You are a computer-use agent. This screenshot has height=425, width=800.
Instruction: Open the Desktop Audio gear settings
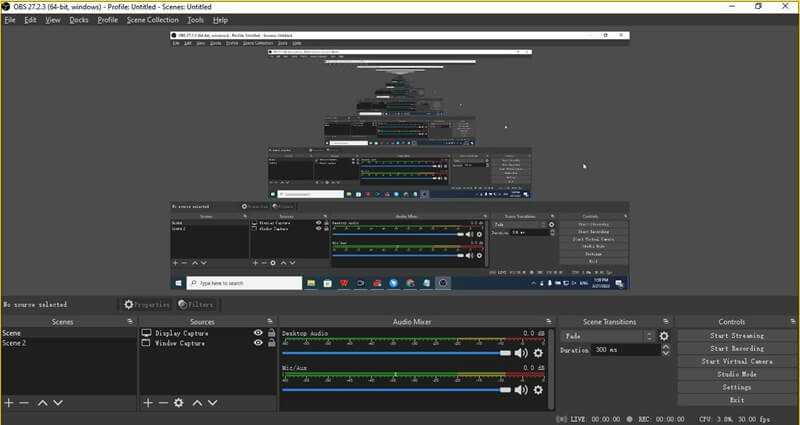(x=538, y=353)
